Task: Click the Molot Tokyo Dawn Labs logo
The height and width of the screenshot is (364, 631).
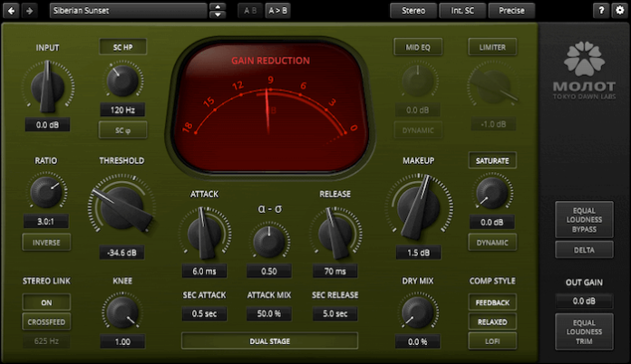Action: (x=584, y=71)
